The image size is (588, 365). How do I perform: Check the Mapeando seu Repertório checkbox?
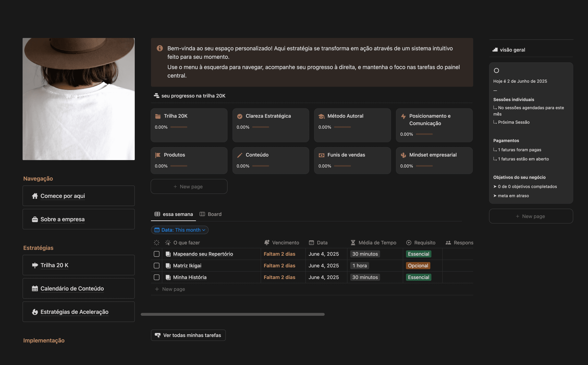pyautogui.click(x=157, y=254)
